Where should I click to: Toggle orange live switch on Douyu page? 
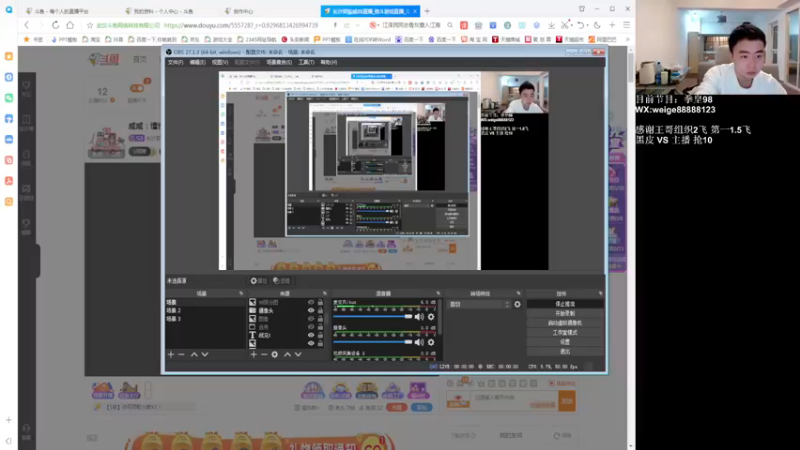(137, 88)
